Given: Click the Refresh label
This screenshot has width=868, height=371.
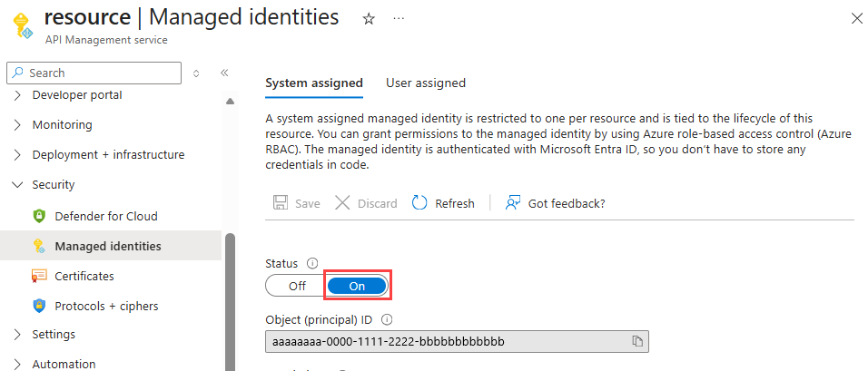Looking at the screenshot, I should click(x=455, y=203).
